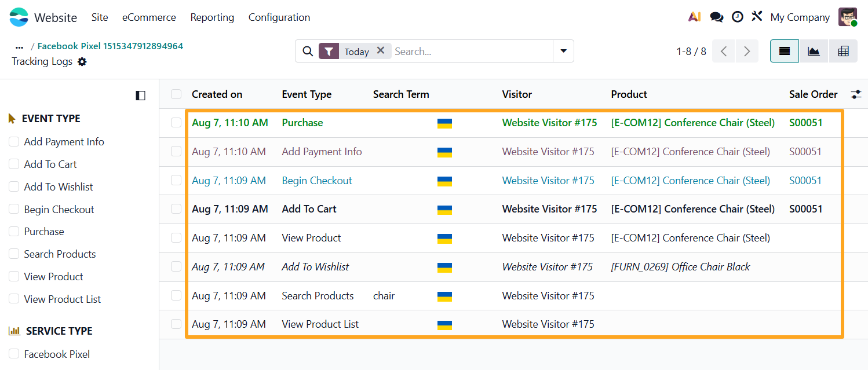Viewport: 868px width, 370px height.
Task: Open the user avatar menu
Action: coord(848,17)
